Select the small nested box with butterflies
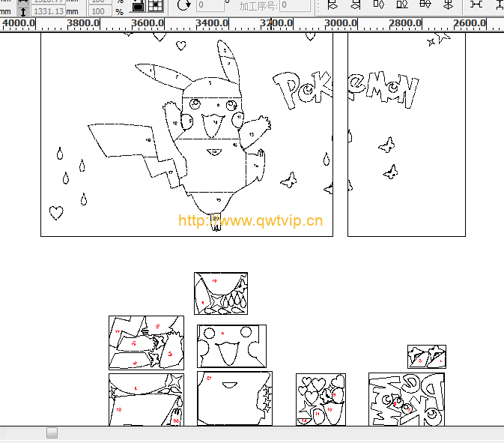504x443 pixels. (427, 357)
